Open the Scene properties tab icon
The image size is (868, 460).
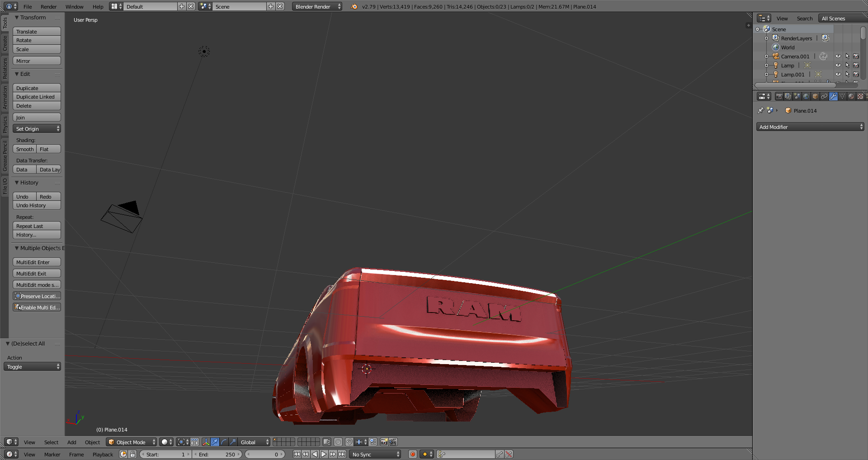(797, 96)
